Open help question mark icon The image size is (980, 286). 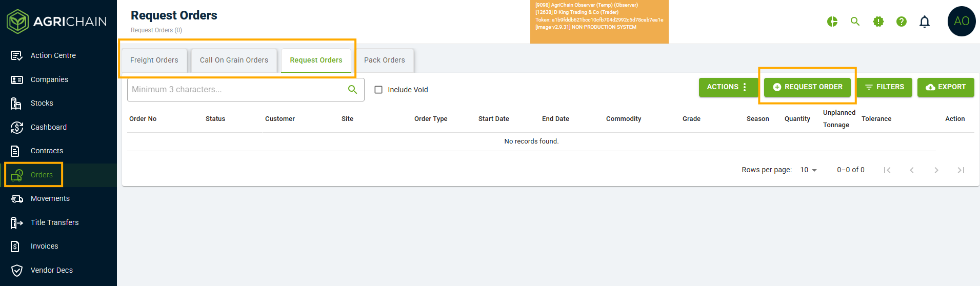902,22
